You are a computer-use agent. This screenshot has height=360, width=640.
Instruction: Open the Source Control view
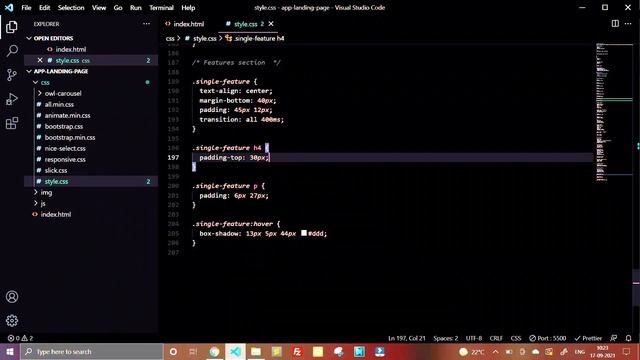pos(12,75)
